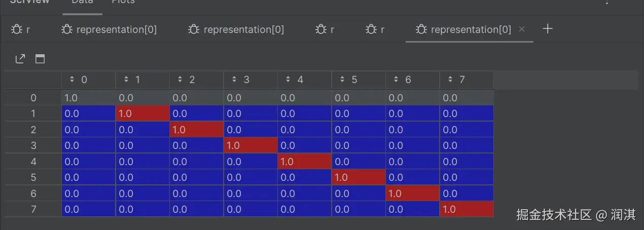The image size is (644, 230).
Task: Expand sort options on column 2 header
Action: [180, 80]
